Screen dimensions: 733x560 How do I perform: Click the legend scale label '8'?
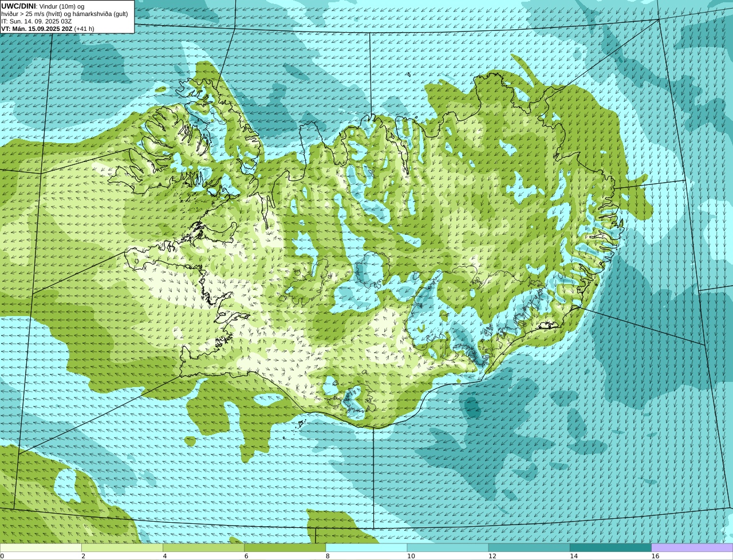tap(328, 556)
